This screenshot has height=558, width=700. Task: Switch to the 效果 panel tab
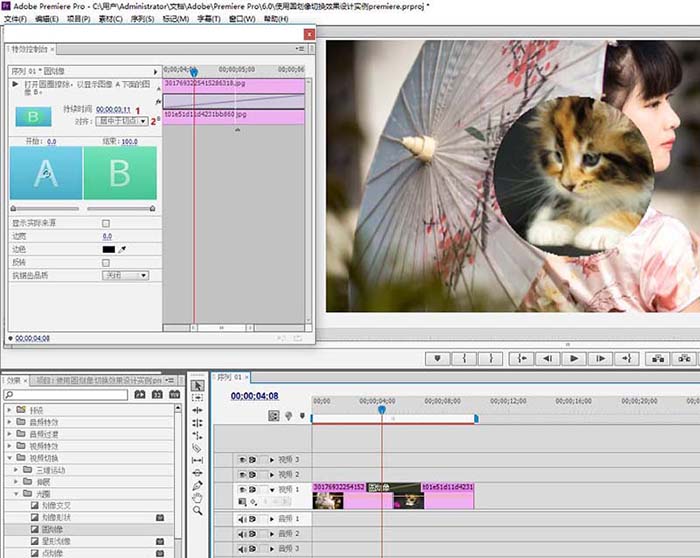point(13,380)
